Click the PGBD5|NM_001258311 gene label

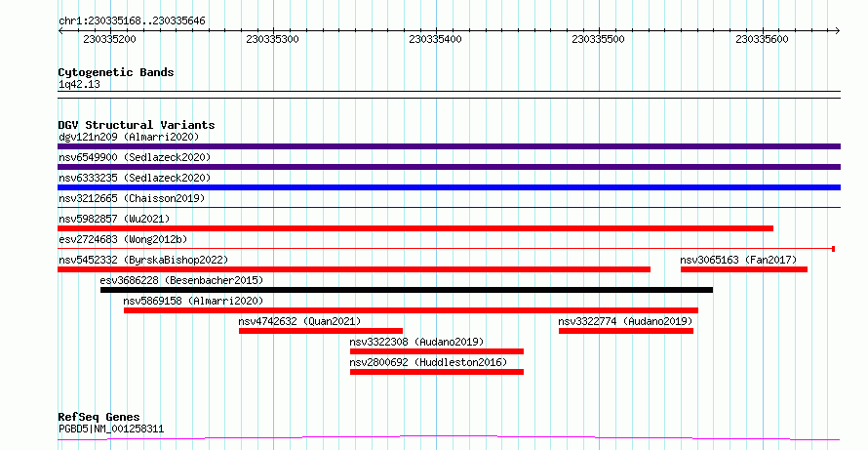pyautogui.click(x=111, y=429)
